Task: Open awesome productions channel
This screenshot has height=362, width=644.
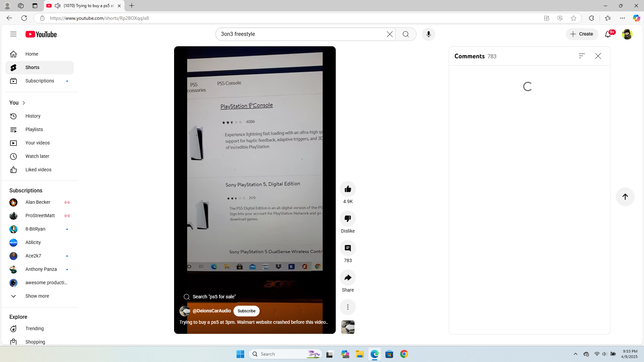Action: (40, 283)
